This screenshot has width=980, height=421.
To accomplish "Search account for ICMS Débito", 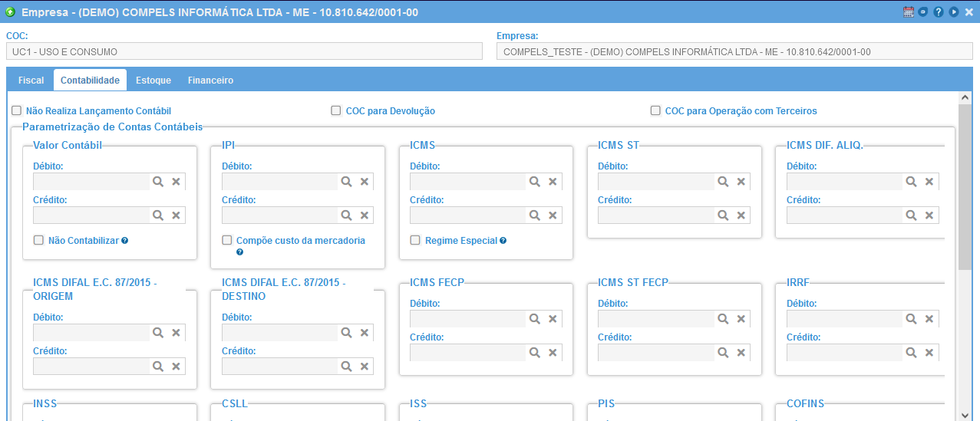I will (x=534, y=182).
